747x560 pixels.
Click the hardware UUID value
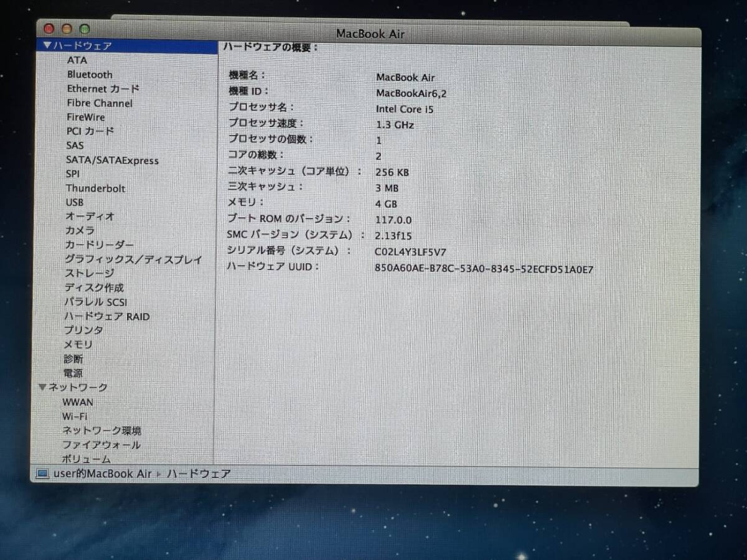(x=484, y=269)
